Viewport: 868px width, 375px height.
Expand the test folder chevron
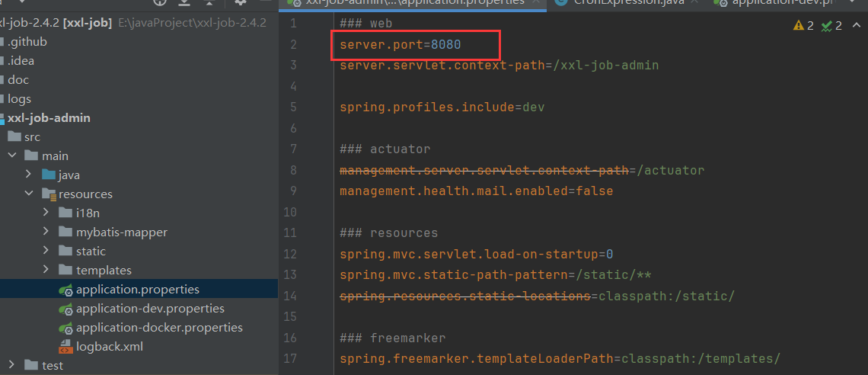coord(11,366)
